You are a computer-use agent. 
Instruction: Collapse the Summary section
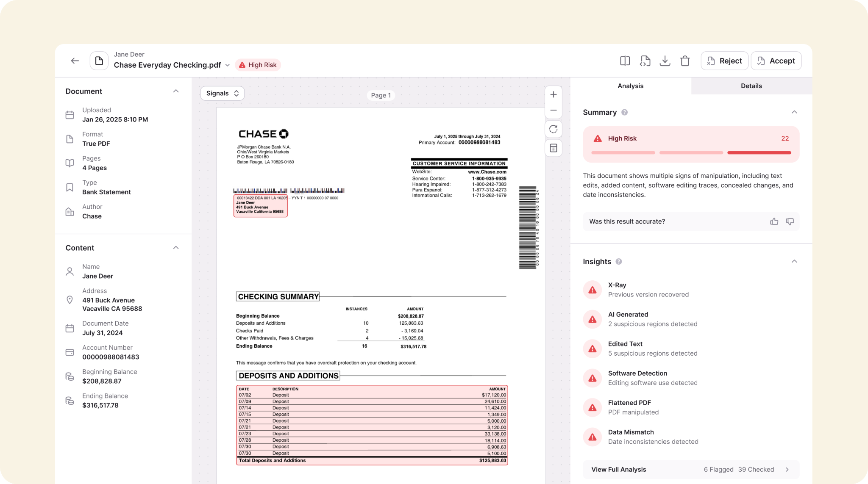(794, 112)
